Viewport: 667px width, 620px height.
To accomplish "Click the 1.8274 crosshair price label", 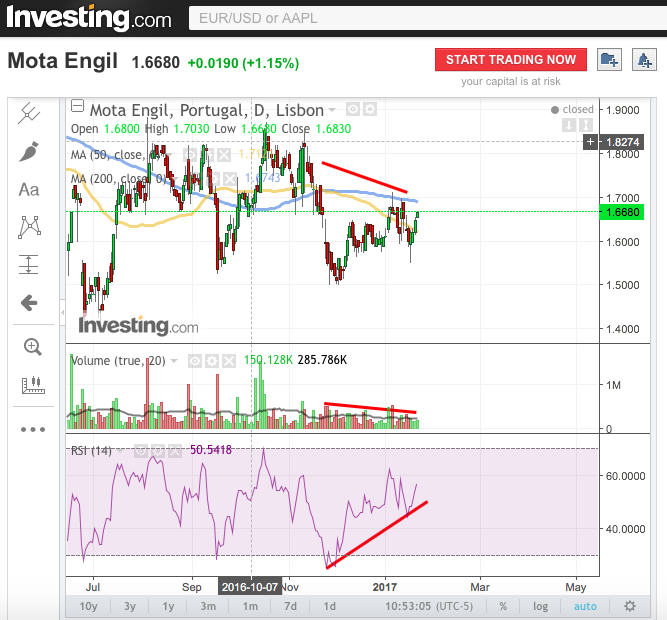I will [x=621, y=142].
